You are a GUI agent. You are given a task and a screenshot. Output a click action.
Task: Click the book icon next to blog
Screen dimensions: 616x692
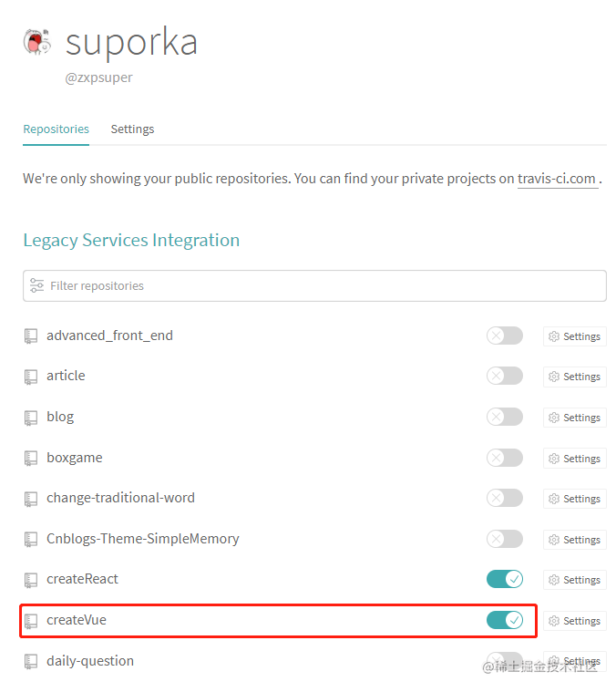point(30,418)
